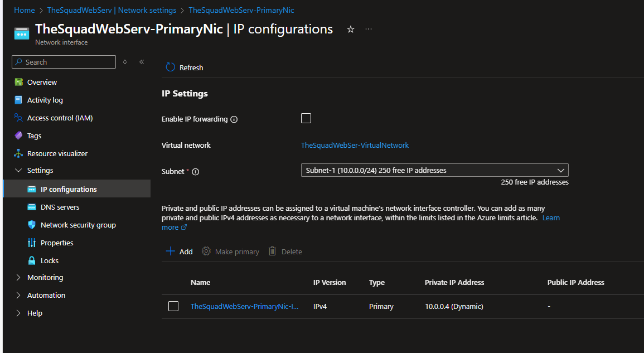Viewport: 644px width, 353px height.
Task: Click the Resource visualizer icon
Action: click(x=18, y=153)
